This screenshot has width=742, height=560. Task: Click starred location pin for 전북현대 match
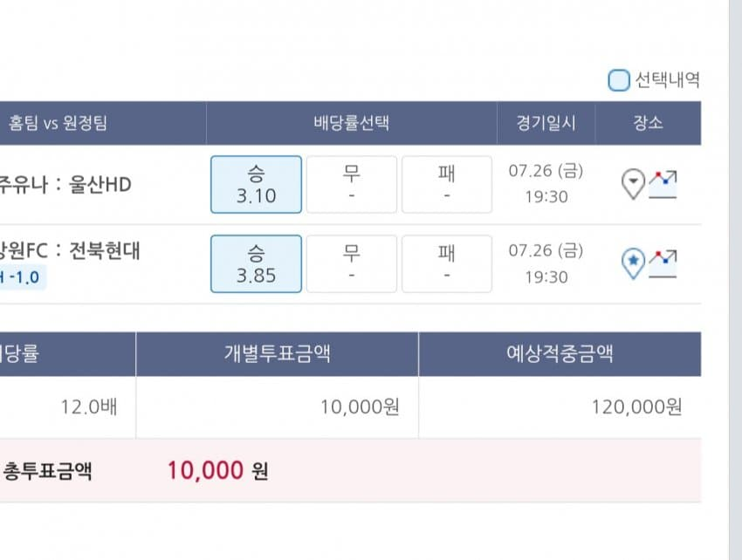(633, 263)
